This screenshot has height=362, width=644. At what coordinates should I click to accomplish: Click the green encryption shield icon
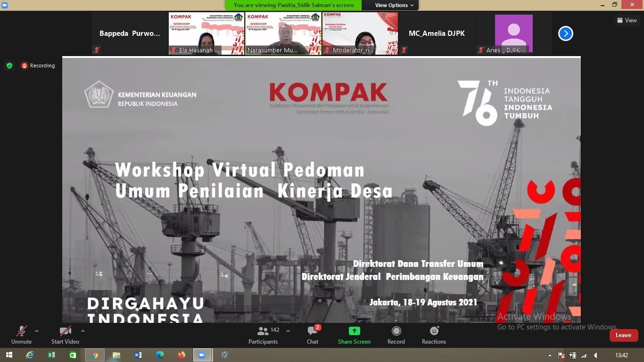coord(9,66)
